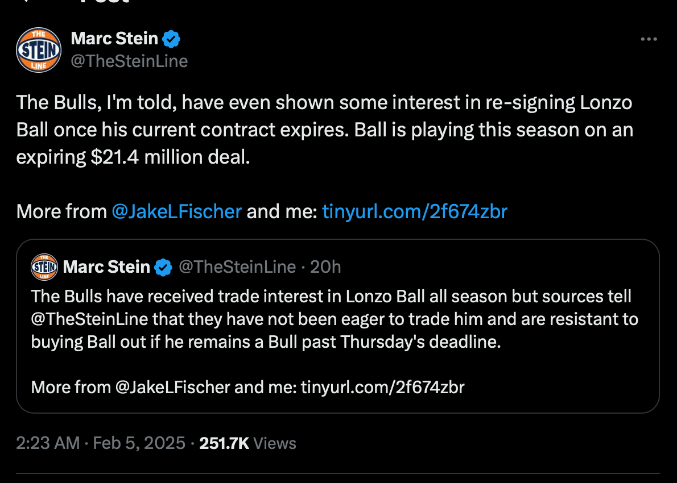
Task: Click the Marc Stein name in the quoted post
Action: click(x=106, y=267)
